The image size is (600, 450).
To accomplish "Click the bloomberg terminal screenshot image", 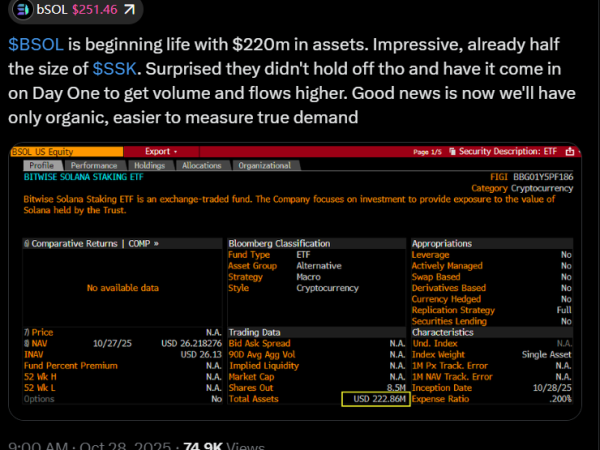I will coord(295,281).
